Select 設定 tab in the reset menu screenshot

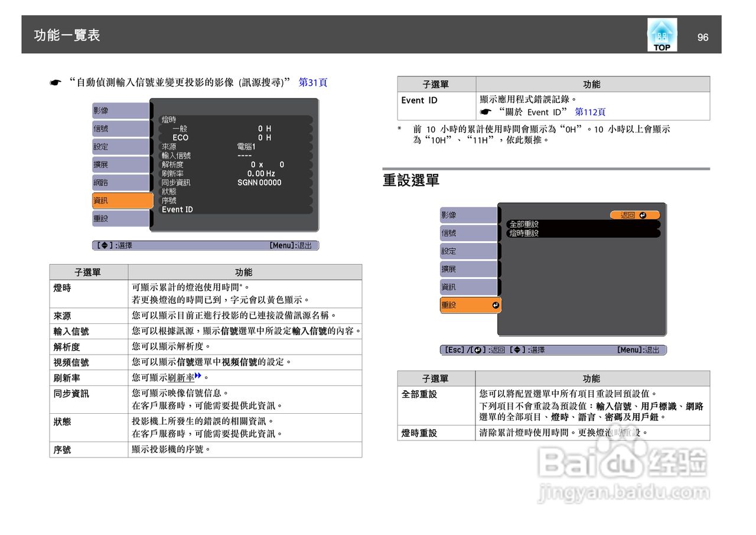click(x=470, y=251)
